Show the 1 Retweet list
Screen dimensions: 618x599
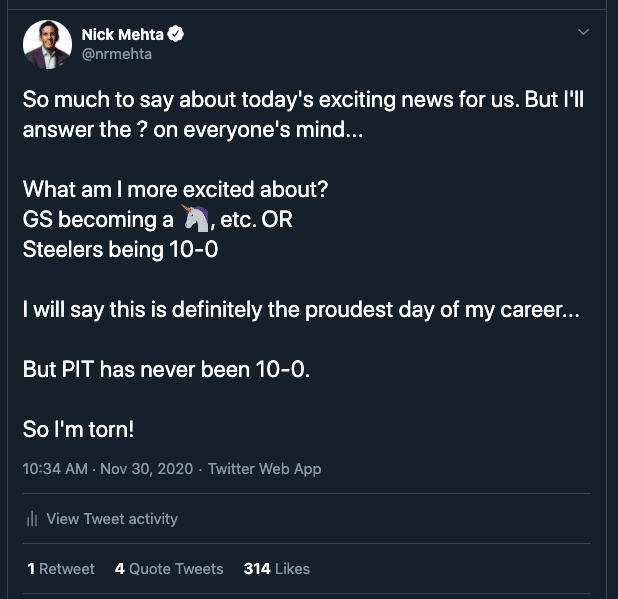coord(61,569)
